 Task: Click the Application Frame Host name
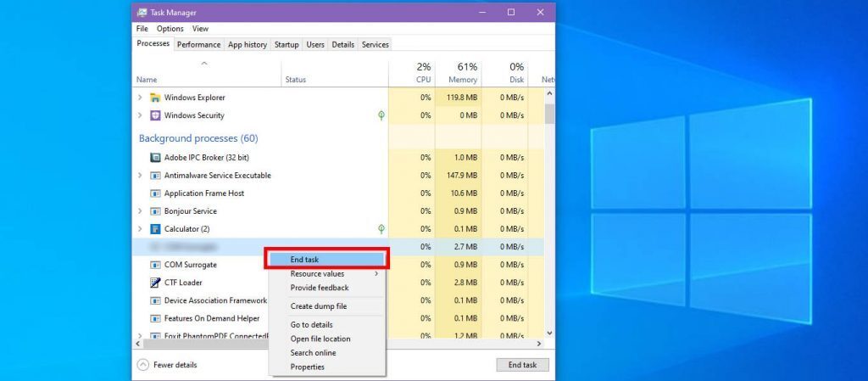click(x=204, y=193)
